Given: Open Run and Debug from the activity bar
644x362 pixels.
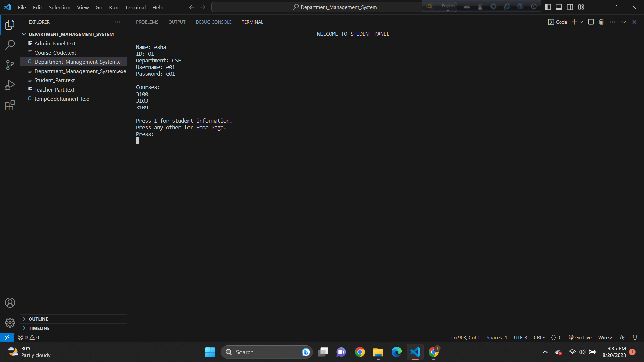Looking at the screenshot, I should tap(10, 85).
